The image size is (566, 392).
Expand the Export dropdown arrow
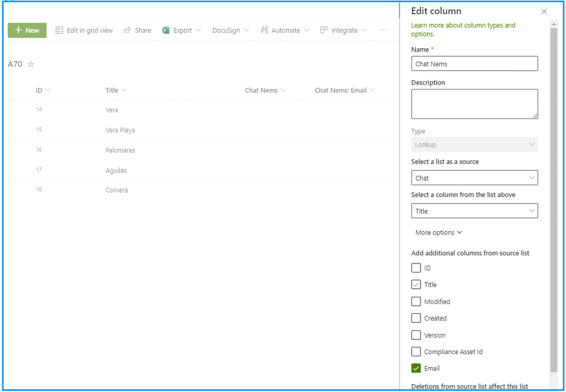pyautogui.click(x=198, y=31)
